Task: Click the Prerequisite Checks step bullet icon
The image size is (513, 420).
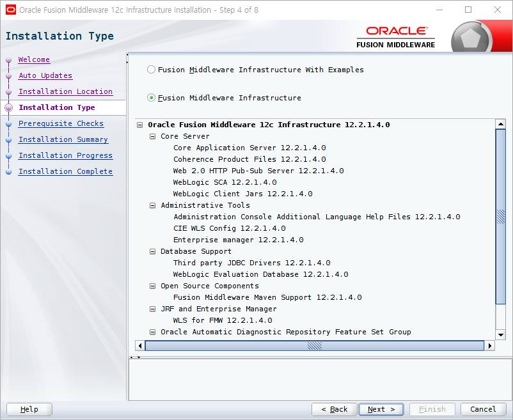Action: [x=9, y=124]
